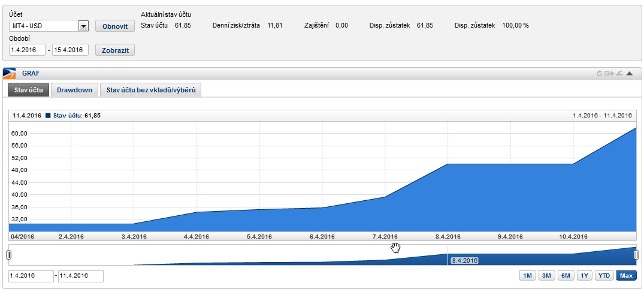644x292 pixels.
Task: Open the Stav účtu bez vkladů/výběrů tab
Action: (x=150, y=90)
